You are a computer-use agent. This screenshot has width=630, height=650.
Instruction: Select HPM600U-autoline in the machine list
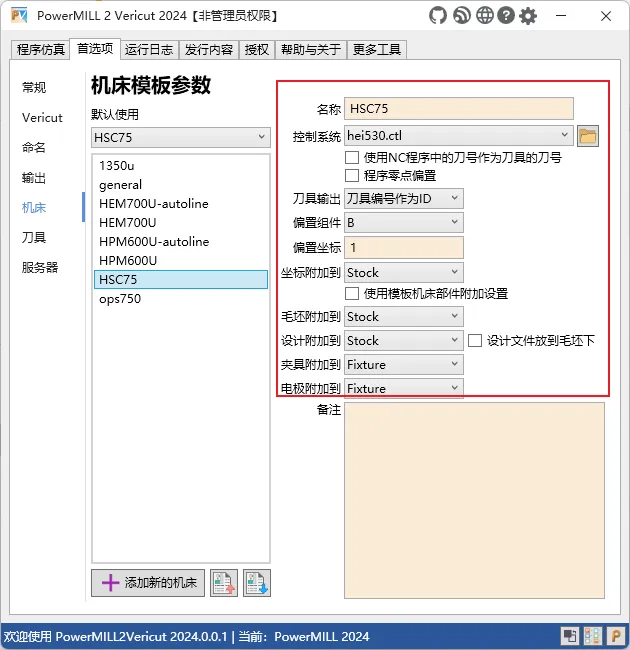click(x=181, y=242)
